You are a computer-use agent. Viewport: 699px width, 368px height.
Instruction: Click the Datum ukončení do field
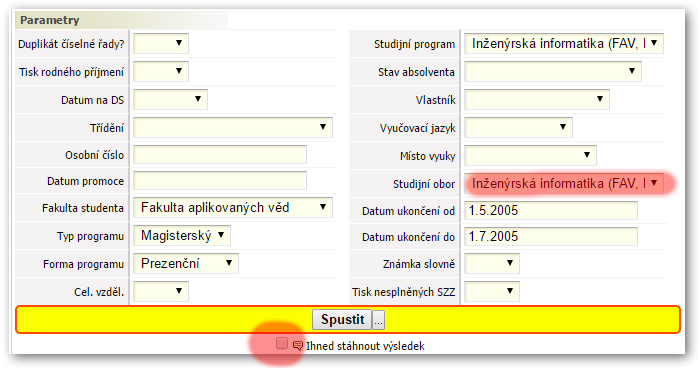[551, 236]
